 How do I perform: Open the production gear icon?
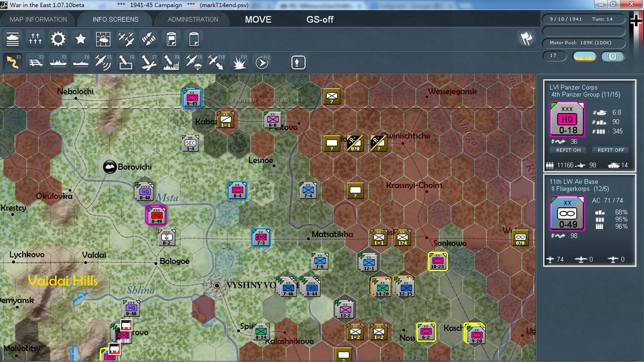pyautogui.click(x=58, y=39)
